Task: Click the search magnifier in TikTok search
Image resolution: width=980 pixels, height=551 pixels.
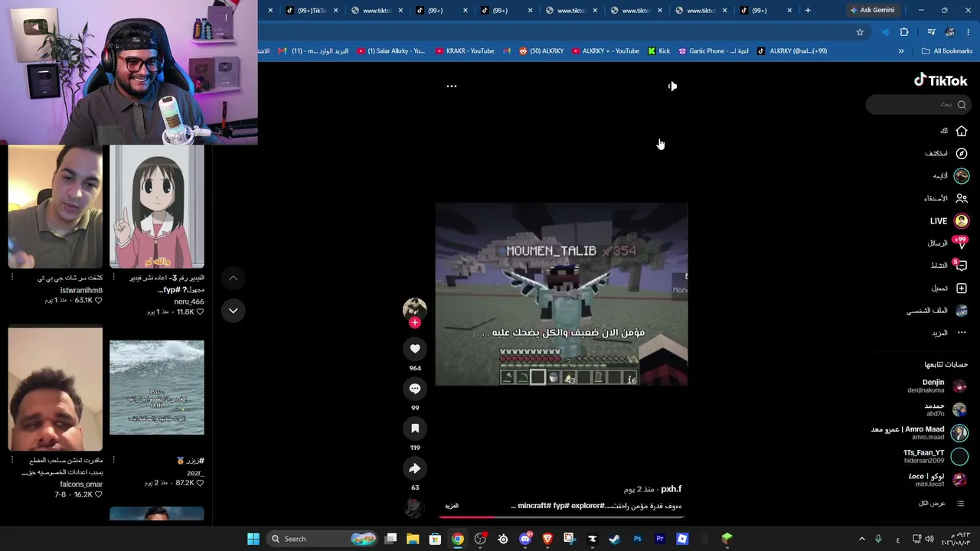Action: [962, 105]
